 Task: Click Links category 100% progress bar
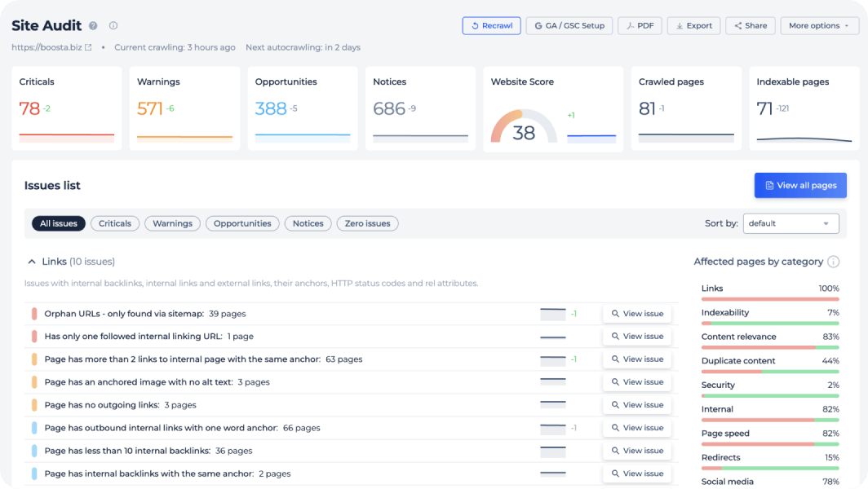pos(770,299)
